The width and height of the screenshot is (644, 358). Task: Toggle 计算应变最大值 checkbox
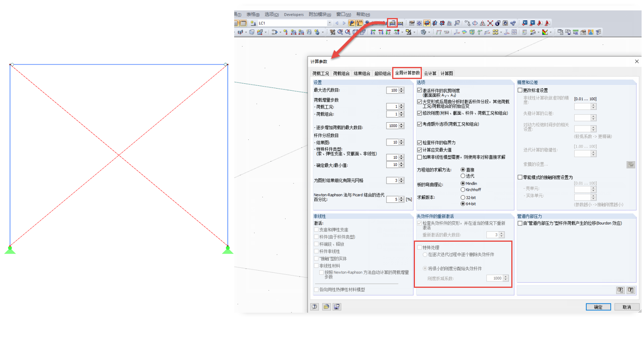419,150
